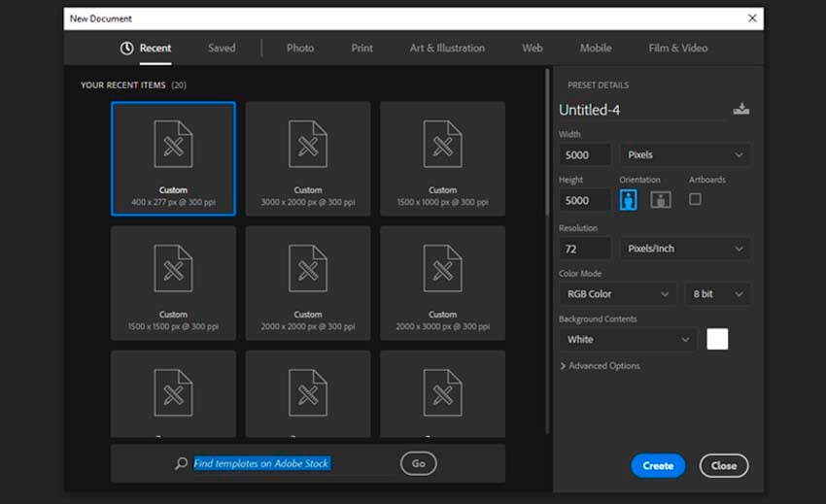The width and height of the screenshot is (826, 504).
Task: Open the Pixels/Inch resolution dropdown
Action: pos(684,249)
